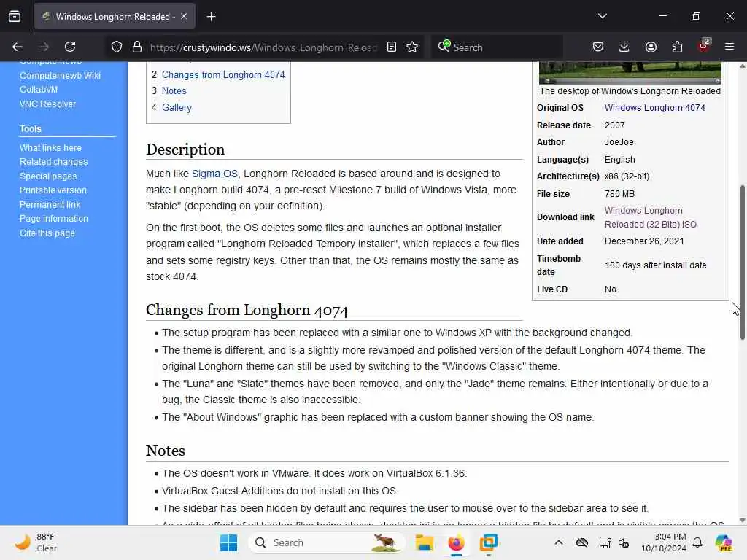Open the Computernewb Wiki sidebar link
Image resolution: width=747 pixels, height=560 pixels.
60,75
